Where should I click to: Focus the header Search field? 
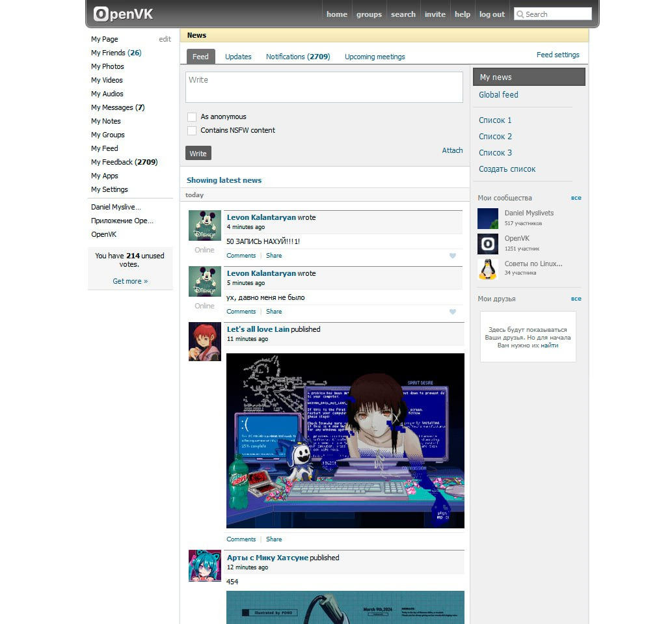[553, 14]
